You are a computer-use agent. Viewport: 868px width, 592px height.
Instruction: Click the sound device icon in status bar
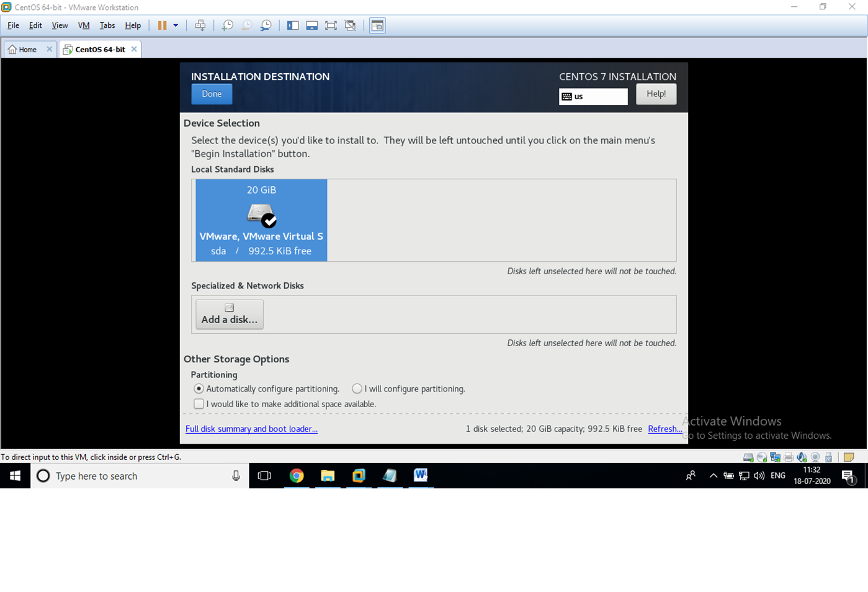801,457
